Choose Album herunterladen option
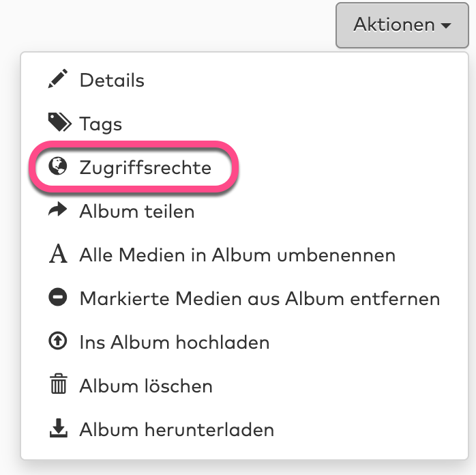This screenshot has height=475, width=476. (x=177, y=430)
